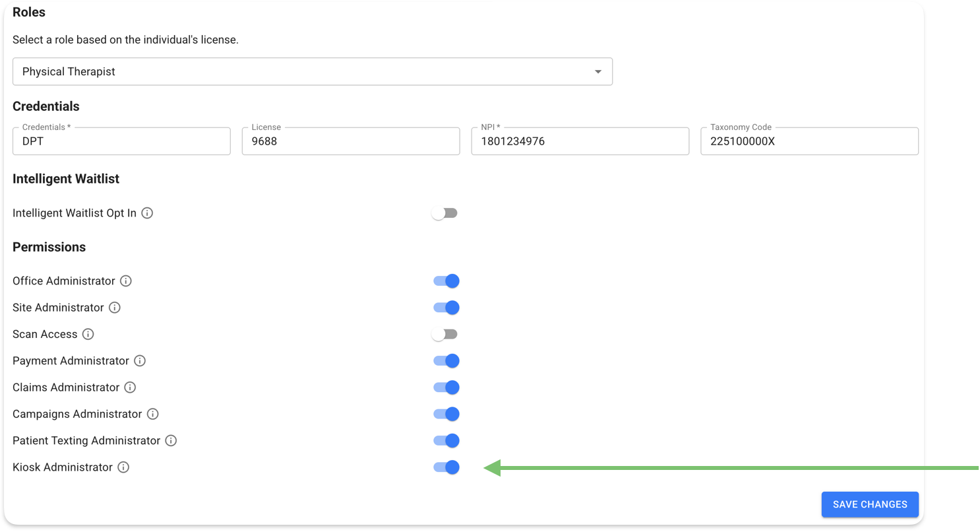Turn on the Scan Access toggle
Screen dimensions: 980x532
(x=444, y=334)
